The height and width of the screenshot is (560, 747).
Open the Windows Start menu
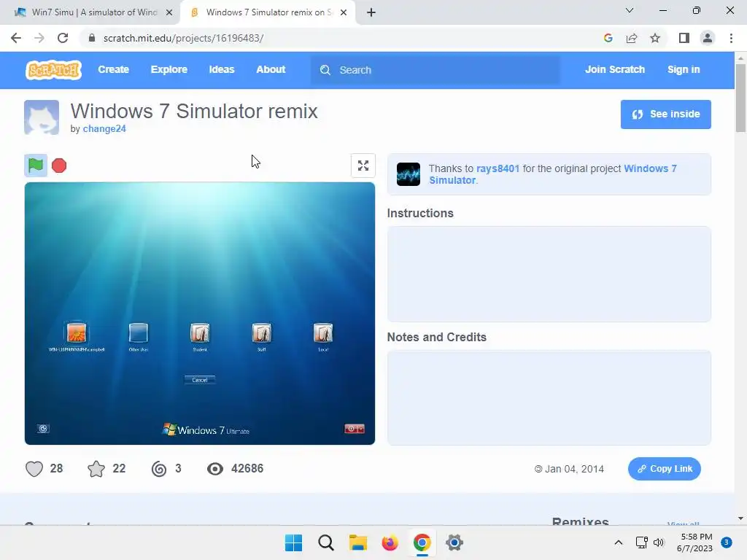point(293,542)
